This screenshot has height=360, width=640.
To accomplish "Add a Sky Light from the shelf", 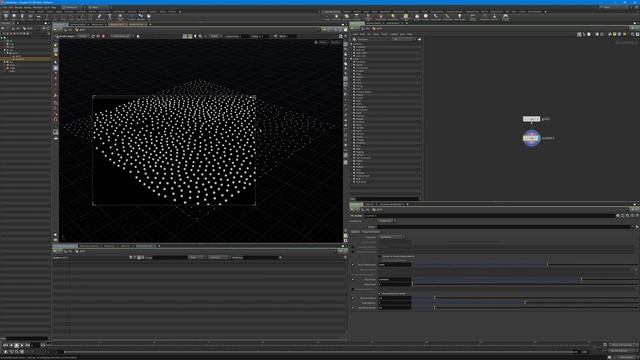I will [417, 17].
